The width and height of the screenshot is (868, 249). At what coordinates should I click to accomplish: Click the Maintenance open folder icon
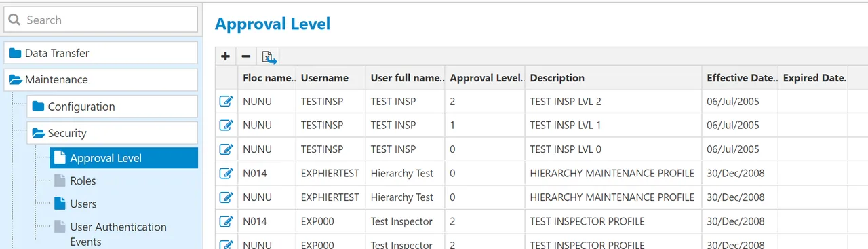(16, 80)
